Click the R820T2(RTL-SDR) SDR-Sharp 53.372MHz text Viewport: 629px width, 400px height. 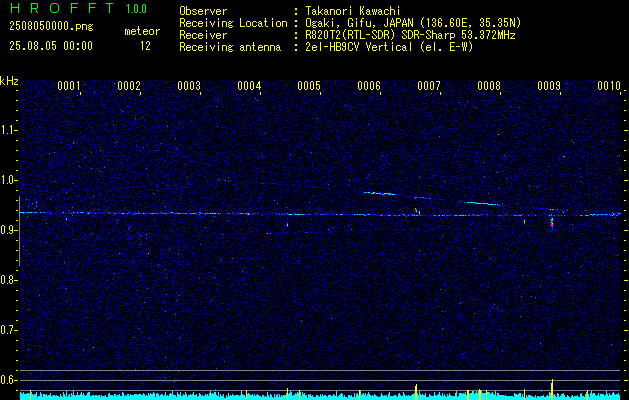coord(410,35)
